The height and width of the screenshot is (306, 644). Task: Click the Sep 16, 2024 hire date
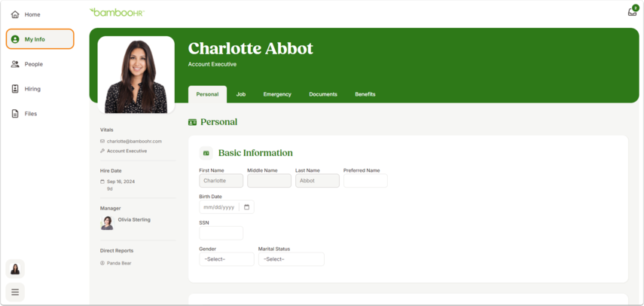pos(121,182)
